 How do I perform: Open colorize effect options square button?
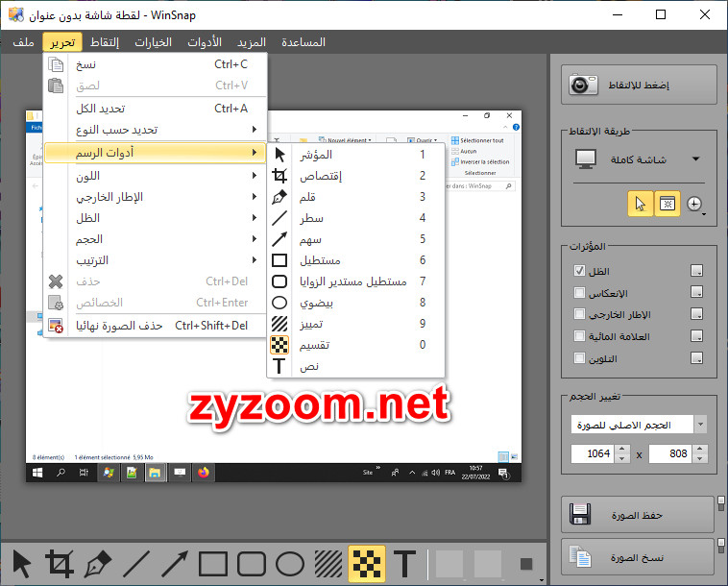pyautogui.click(x=696, y=358)
